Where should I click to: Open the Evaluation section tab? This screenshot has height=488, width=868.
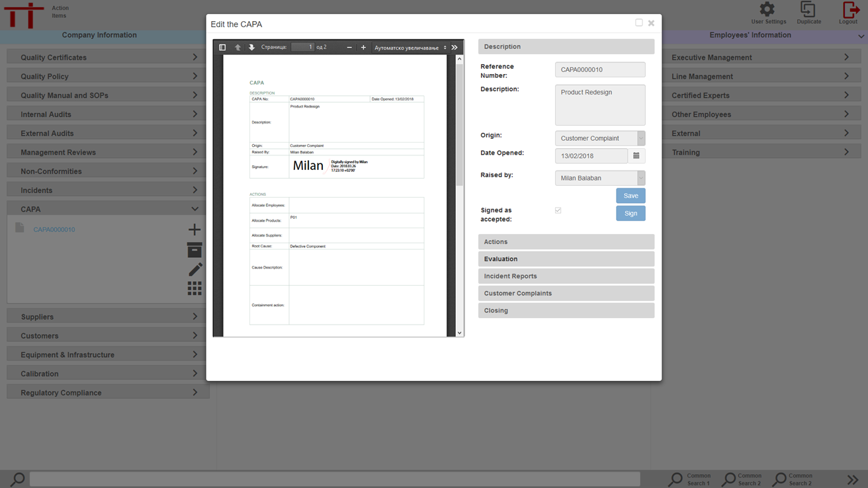click(566, 259)
